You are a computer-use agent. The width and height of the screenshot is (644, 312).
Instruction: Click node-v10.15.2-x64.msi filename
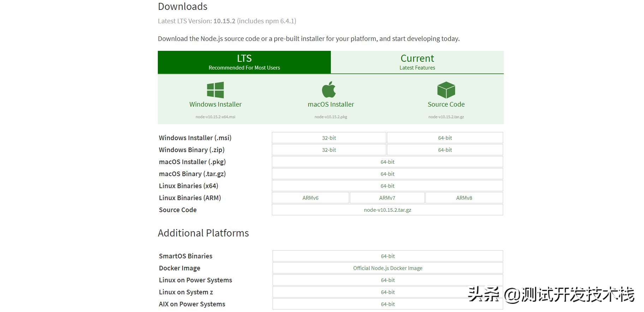[215, 117]
